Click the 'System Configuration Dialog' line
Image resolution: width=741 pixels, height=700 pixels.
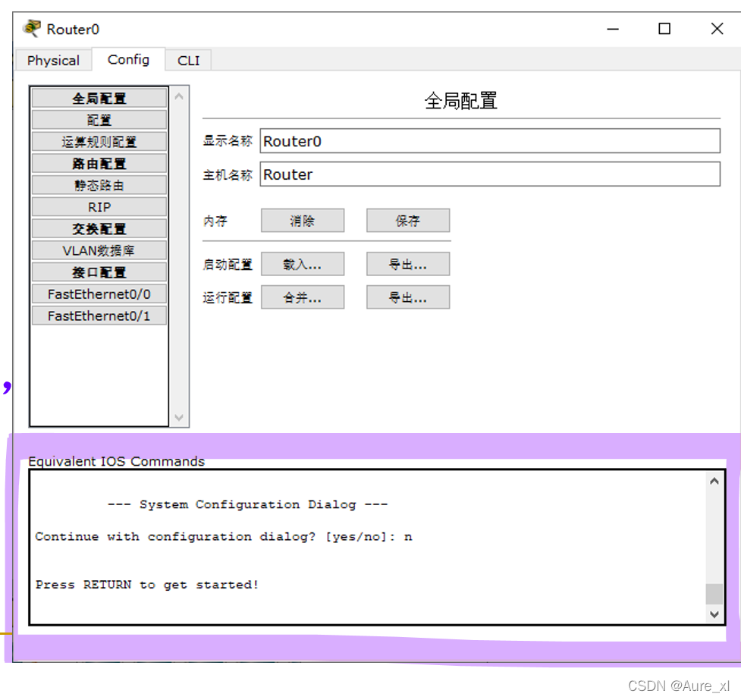(247, 504)
